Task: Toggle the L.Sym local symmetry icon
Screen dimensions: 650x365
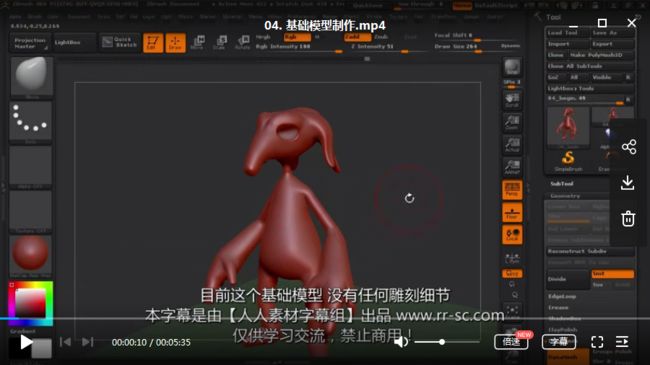Action: tap(512, 258)
